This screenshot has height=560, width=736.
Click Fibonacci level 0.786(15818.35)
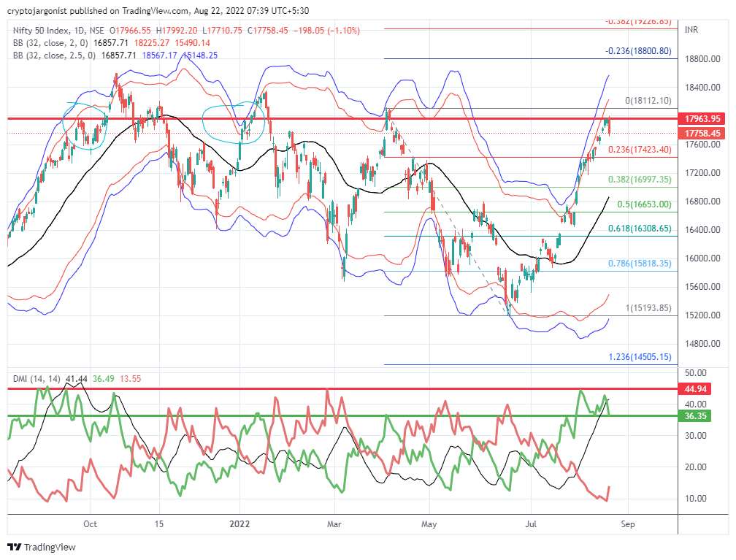pyautogui.click(x=640, y=264)
